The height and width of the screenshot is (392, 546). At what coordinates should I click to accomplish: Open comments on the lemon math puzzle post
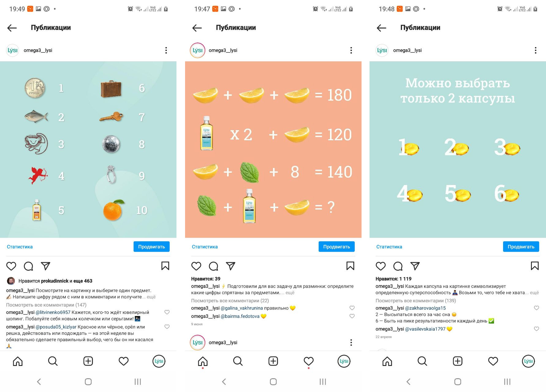[x=214, y=266]
